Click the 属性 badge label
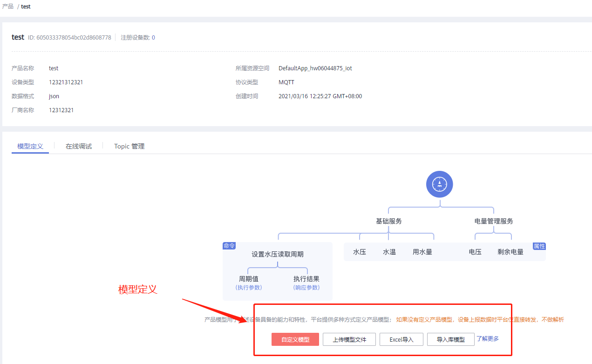 pos(539,246)
